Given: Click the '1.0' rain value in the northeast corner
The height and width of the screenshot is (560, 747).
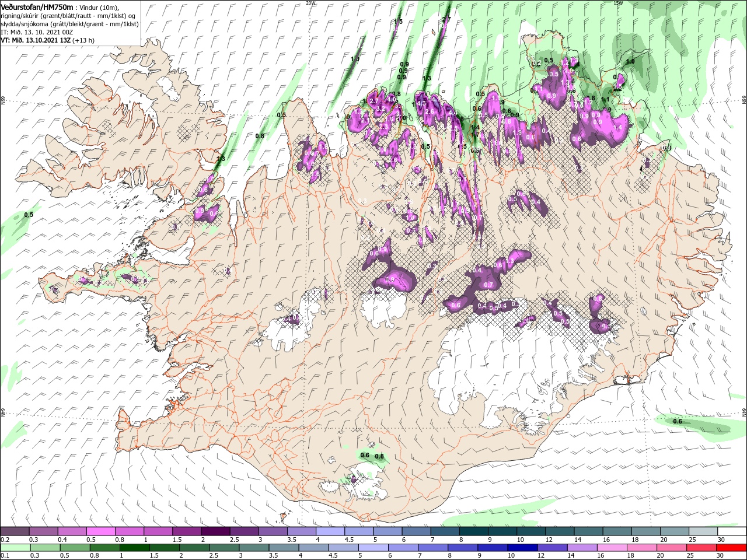Looking at the screenshot, I should [x=630, y=61].
